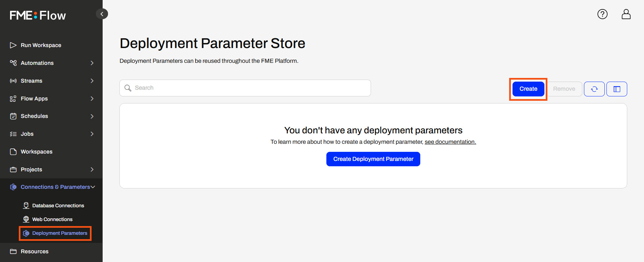The height and width of the screenshot is (262, 644).
Task: Expand the Schedules menu chevron
Action: click(92, 116)
